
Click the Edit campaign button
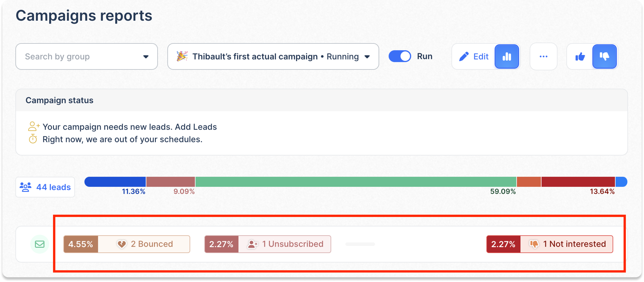[474, 57]
